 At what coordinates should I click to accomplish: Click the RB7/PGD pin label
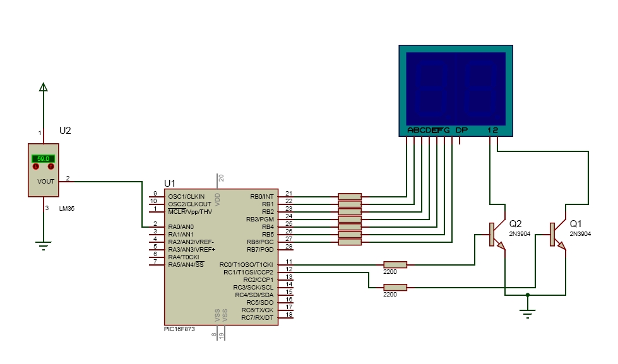pos(260,249)
